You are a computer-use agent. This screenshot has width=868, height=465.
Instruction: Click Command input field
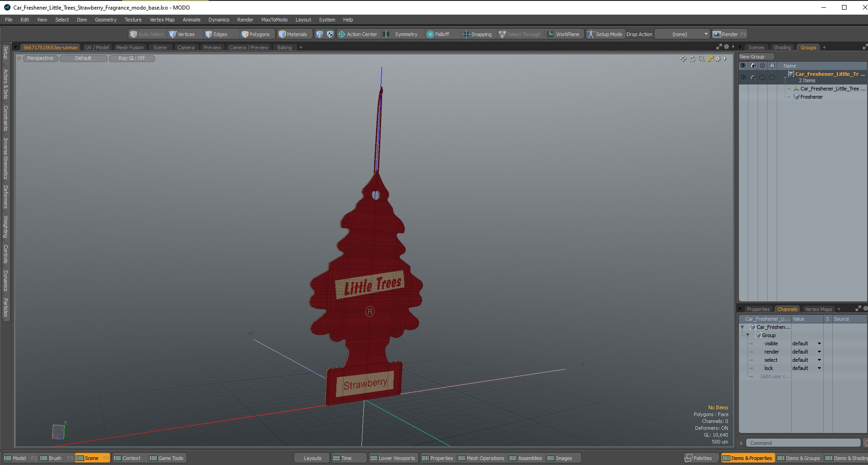click(803, 443)
